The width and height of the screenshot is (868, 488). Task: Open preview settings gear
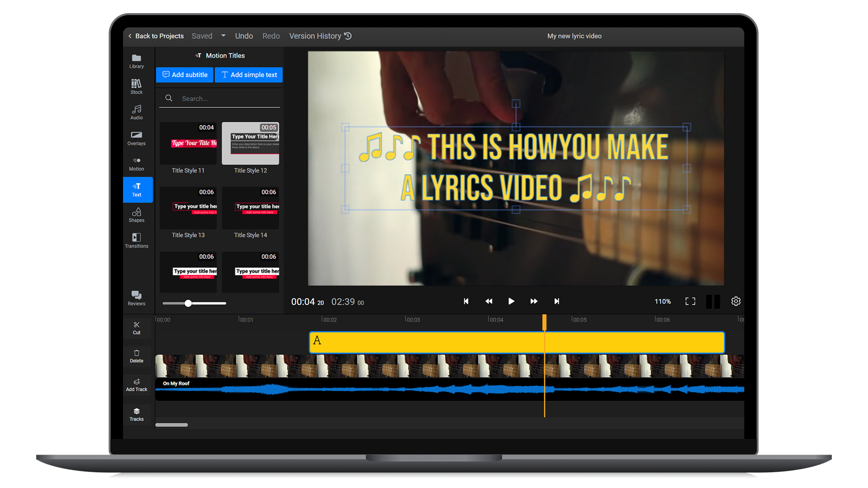(736, 301)
